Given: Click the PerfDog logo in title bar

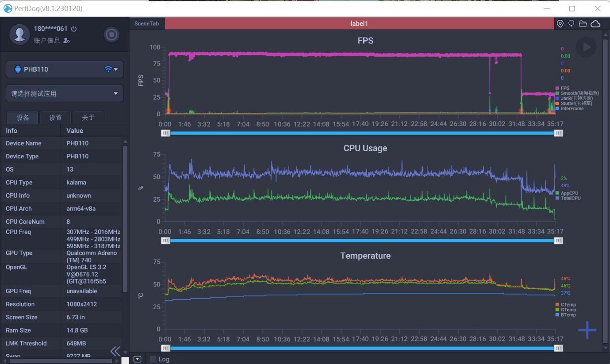Looking at the screenshot, I should pos(8,8).
